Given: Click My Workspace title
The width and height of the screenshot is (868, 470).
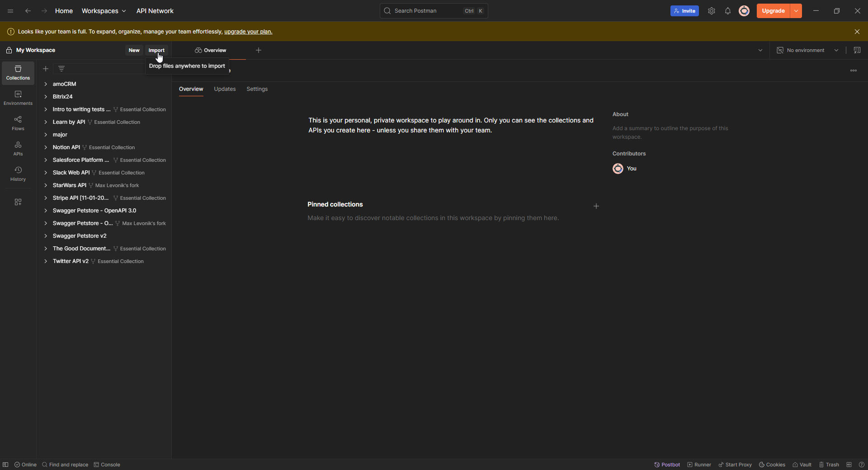Looking at the screenshot, I should (x=36, y=50).
